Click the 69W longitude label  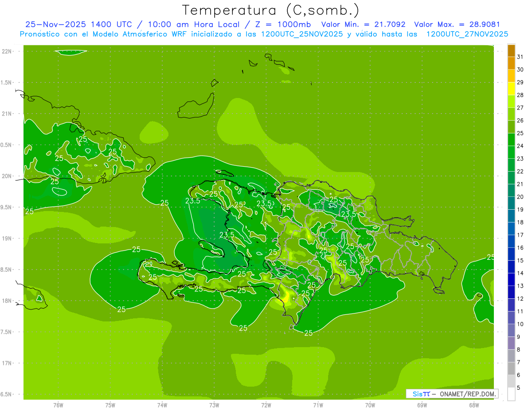(422, 405)
